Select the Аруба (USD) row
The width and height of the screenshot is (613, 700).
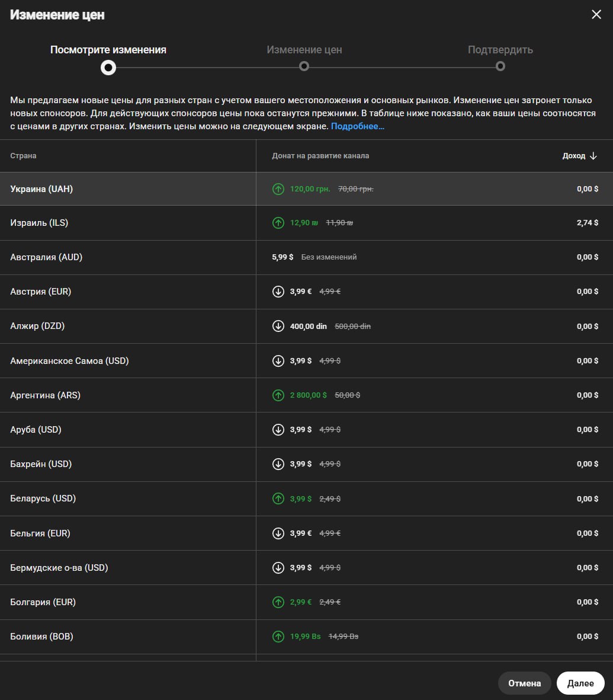point(307,430)
